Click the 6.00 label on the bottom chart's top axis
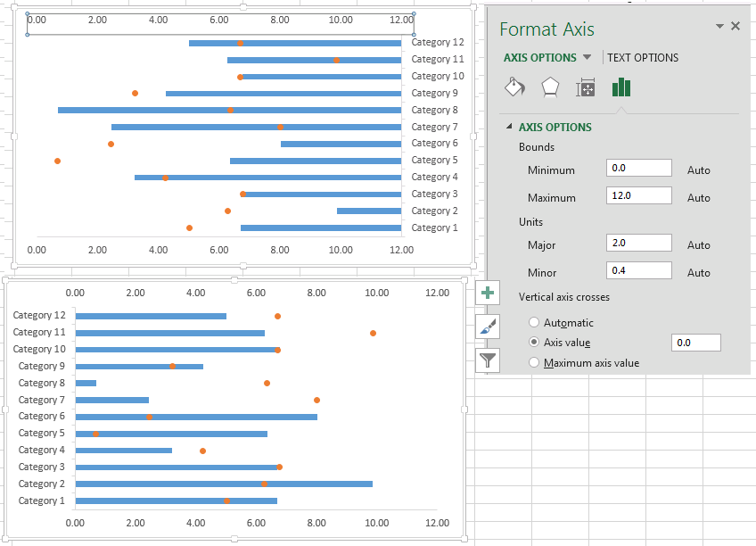The image size is (756, 546). 256,293
